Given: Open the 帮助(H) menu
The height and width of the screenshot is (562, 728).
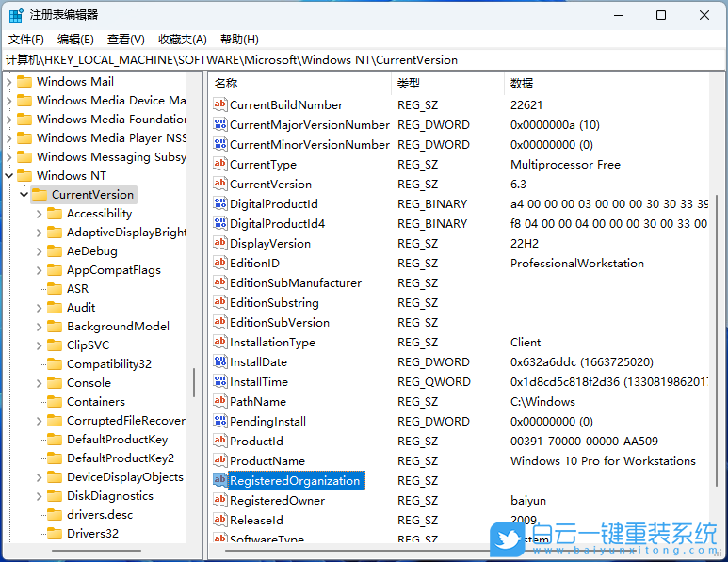Looking at the screenshot, I should (x=239, y=40).
